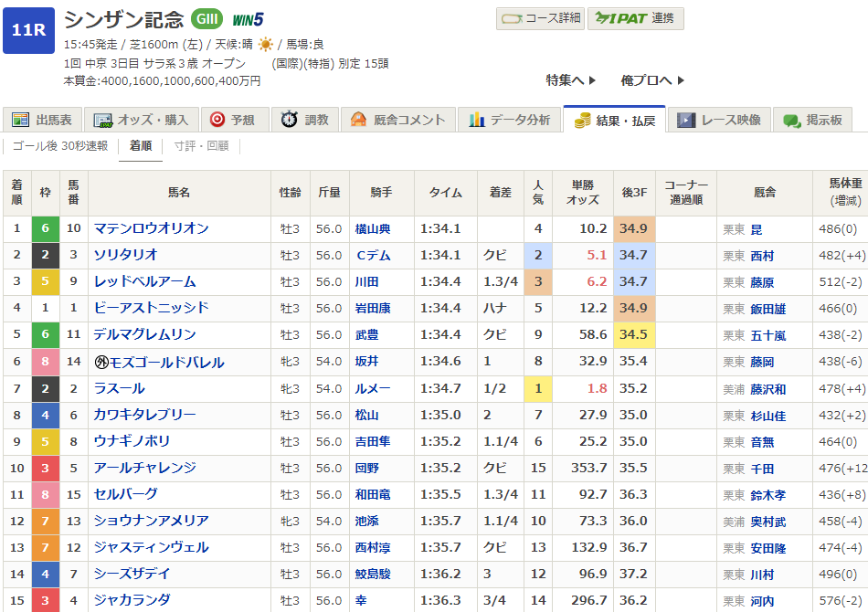
Task: Click the green frame 6 swatch in row one
Action: (45, 228)
